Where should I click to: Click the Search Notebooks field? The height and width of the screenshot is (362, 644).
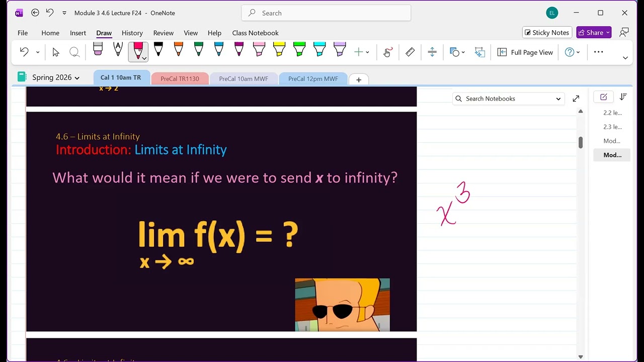tap(508, 99)
